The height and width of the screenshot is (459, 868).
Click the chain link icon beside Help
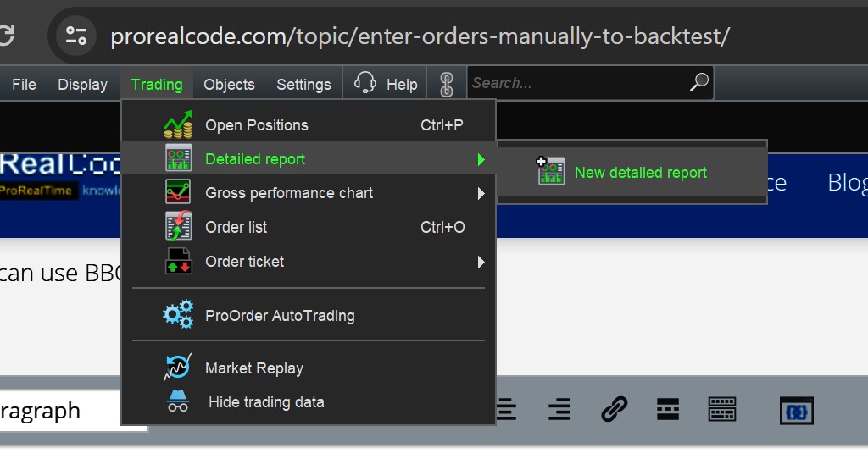click(x=447, y=84)
